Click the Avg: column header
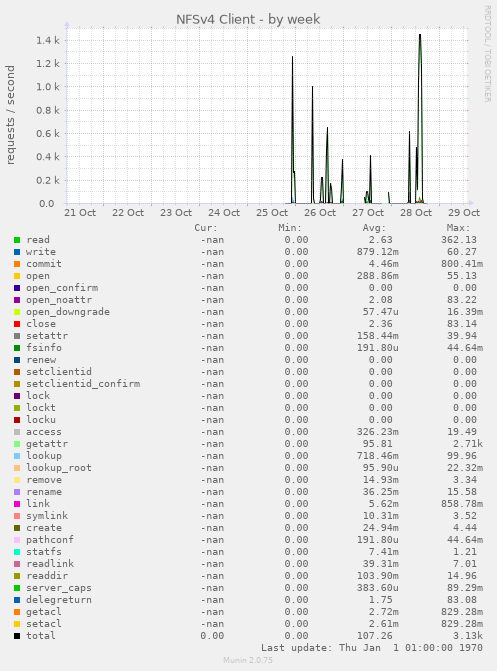This screenshot has height=671, width=497. (x=374, y=228)
